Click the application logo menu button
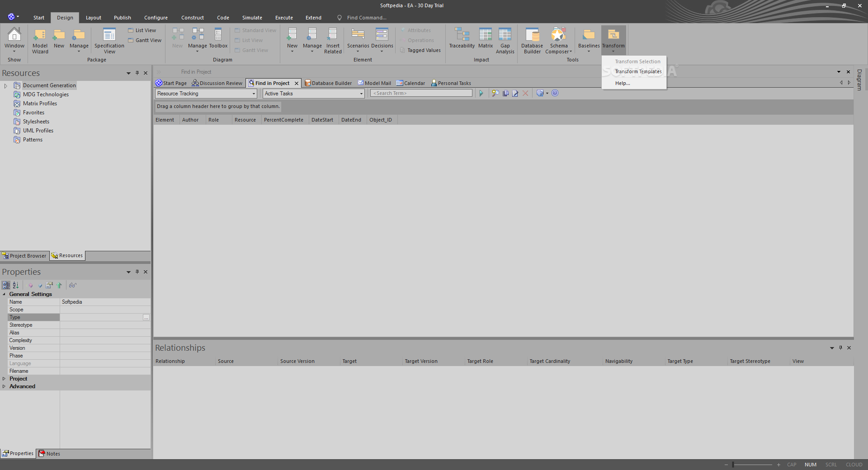 13,17
